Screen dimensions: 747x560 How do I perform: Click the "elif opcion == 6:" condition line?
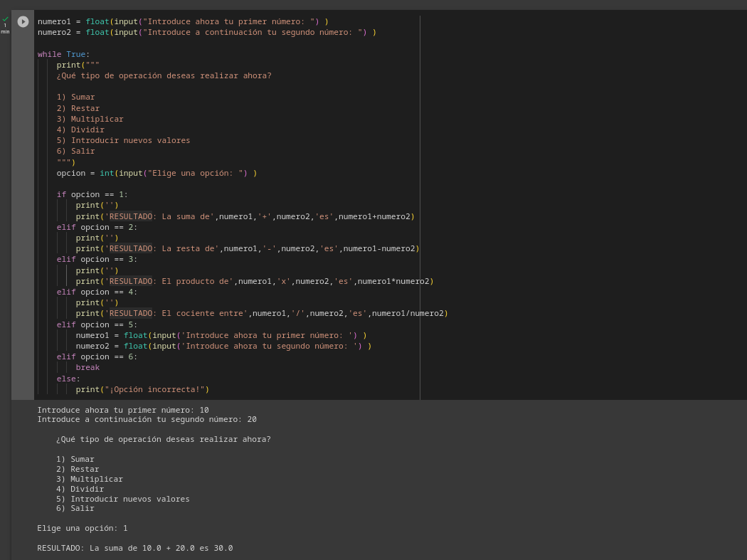(x=92, y=356)
